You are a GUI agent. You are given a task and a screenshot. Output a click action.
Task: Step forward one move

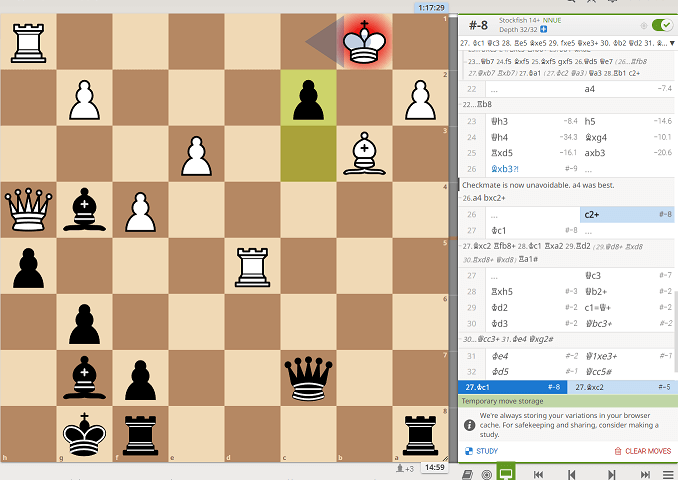click(x=611, y=474)
